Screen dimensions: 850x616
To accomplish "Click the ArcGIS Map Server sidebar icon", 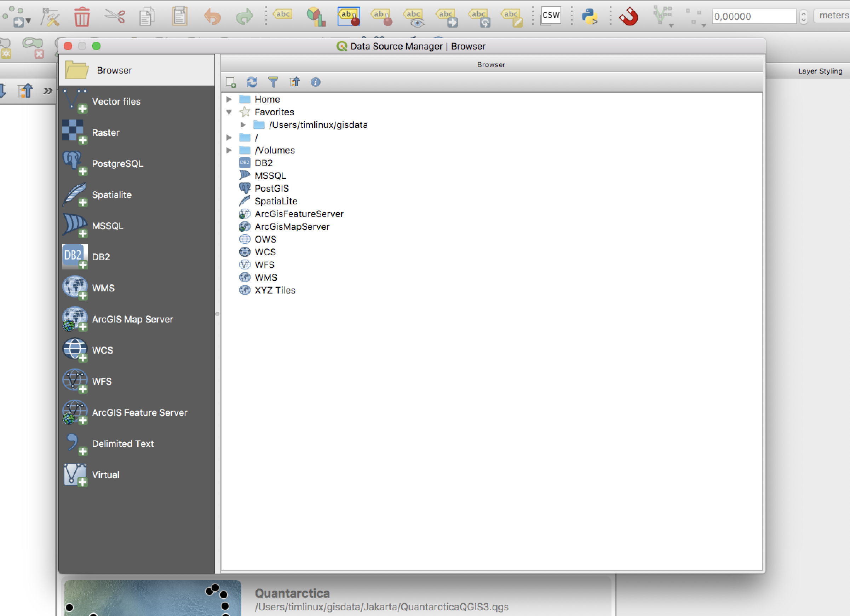I will tap(75, 319).
